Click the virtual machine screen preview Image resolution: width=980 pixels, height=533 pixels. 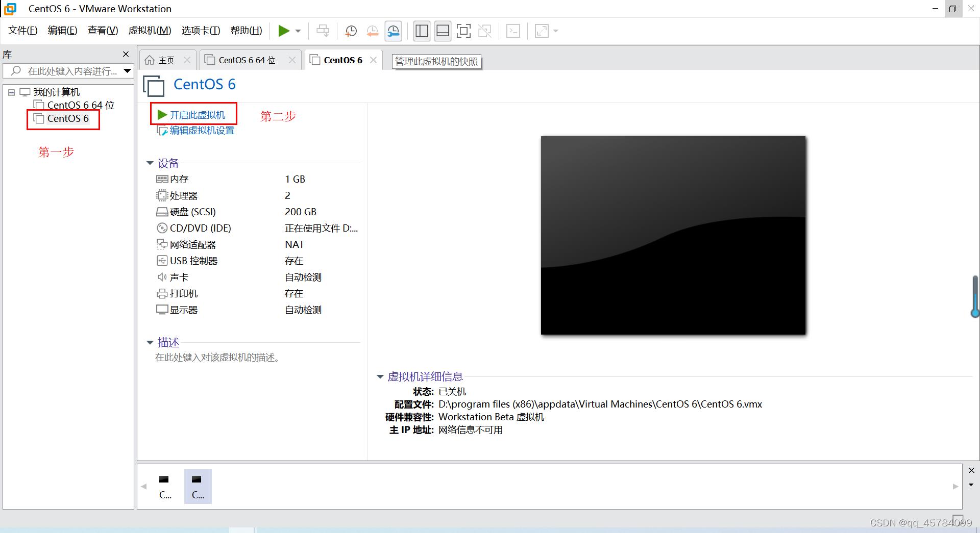[673, 235]
